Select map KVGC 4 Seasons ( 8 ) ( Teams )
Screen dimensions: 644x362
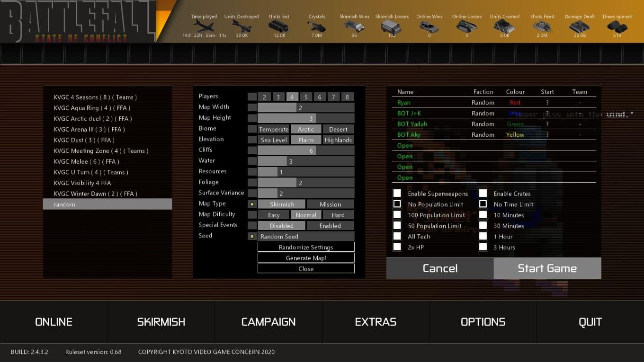107,97
